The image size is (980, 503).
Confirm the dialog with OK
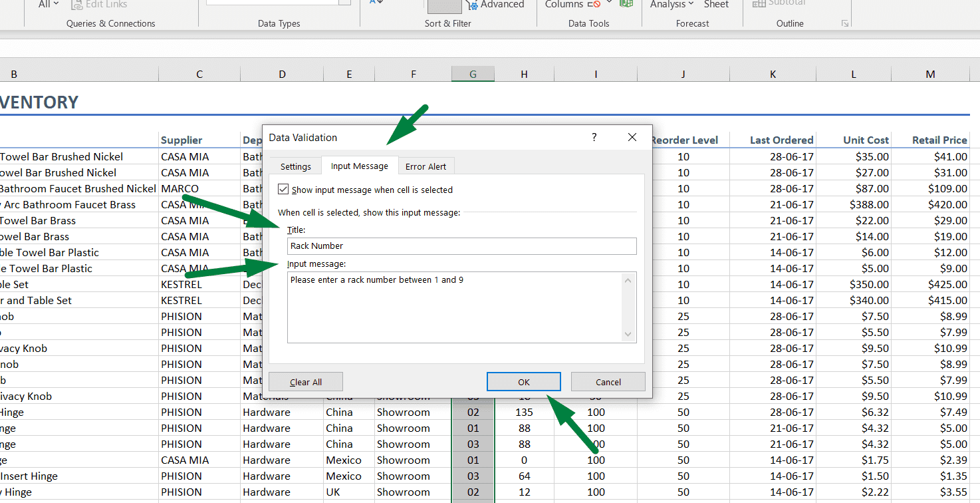point(524,382)
